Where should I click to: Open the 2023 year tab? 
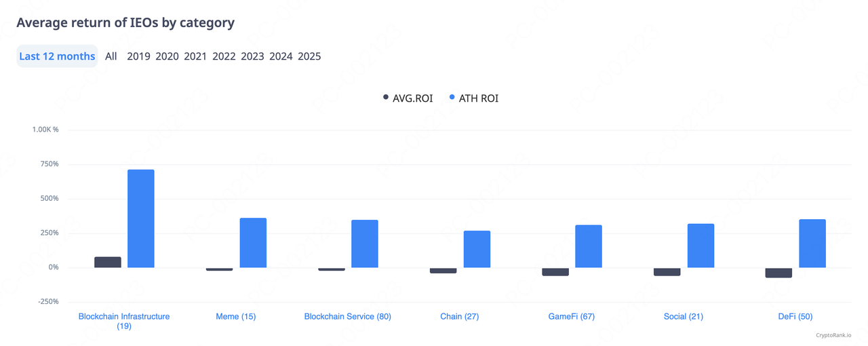[252, 56]
